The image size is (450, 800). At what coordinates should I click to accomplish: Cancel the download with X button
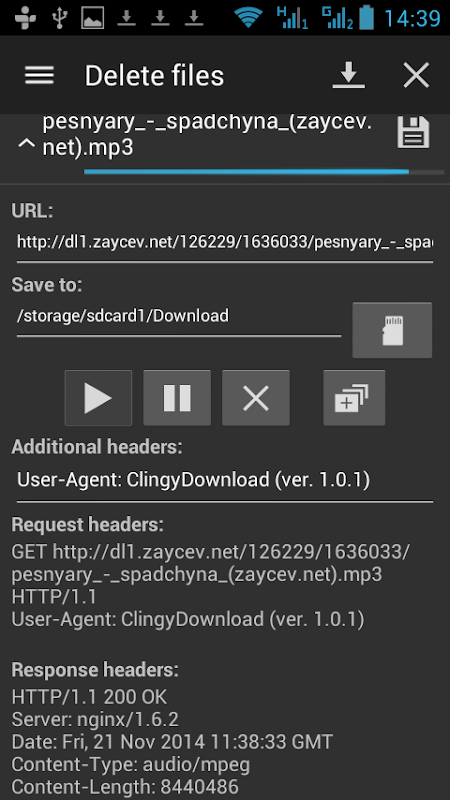[256, 398]
